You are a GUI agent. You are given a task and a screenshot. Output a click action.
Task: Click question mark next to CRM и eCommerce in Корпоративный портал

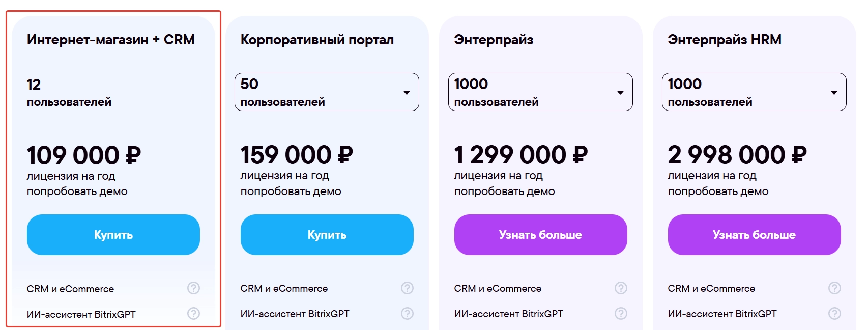(407, 288)
